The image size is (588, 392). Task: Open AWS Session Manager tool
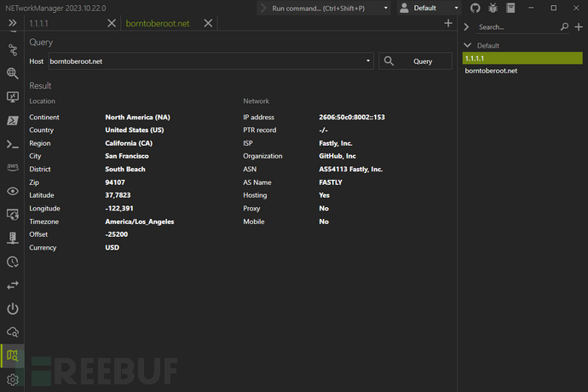(x=13, y=167)
